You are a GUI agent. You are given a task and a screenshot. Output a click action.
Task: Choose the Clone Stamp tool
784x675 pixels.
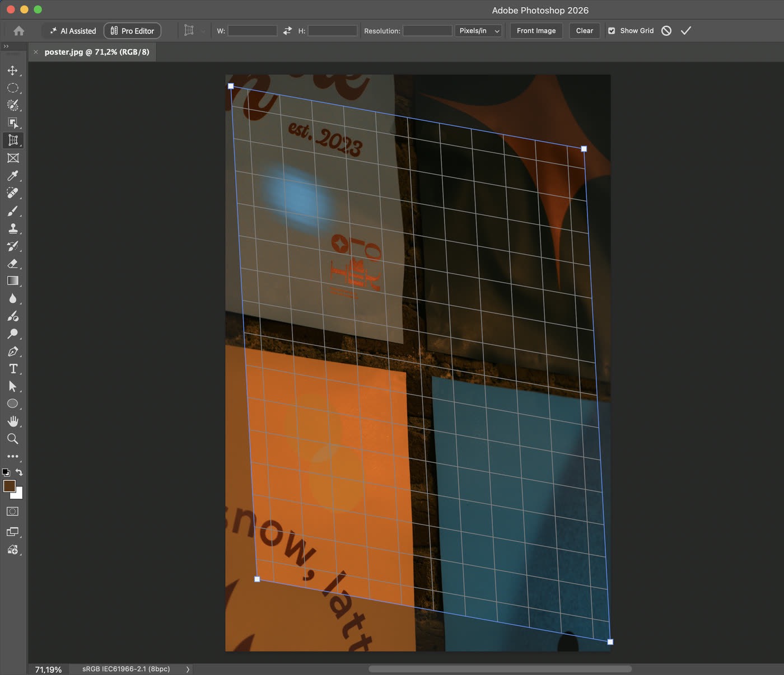(x=12, y=228)
